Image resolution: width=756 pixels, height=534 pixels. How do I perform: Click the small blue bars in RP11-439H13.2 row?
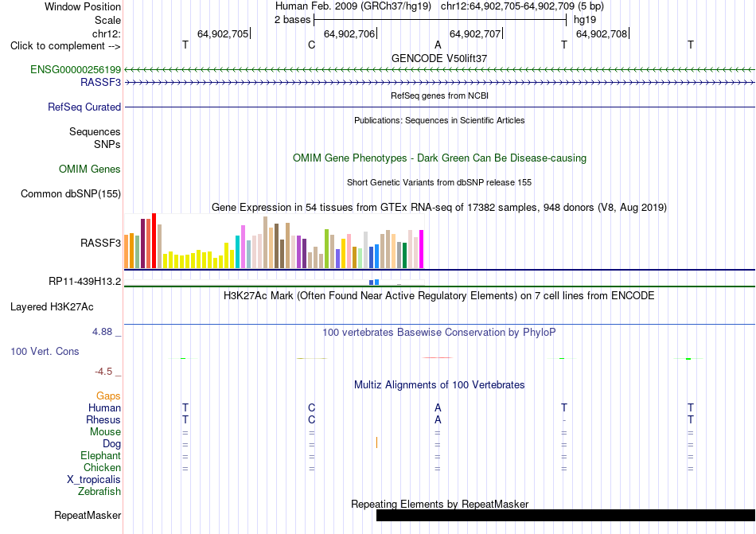coord(374,282)
